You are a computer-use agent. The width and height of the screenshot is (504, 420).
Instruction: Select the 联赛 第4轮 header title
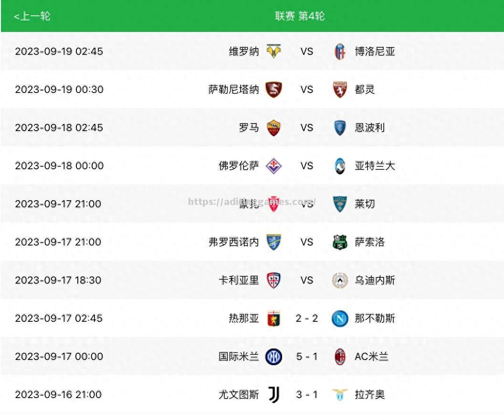pos(300,16)
